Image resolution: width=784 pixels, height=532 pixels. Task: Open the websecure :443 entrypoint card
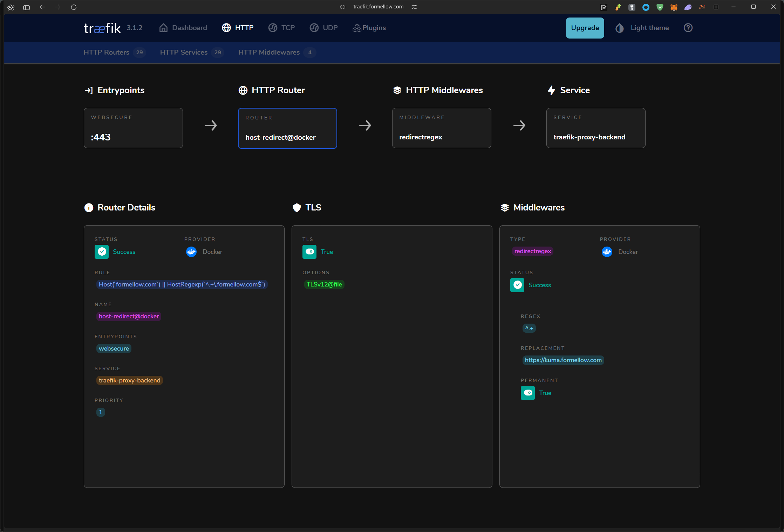(x=133, y=128)
